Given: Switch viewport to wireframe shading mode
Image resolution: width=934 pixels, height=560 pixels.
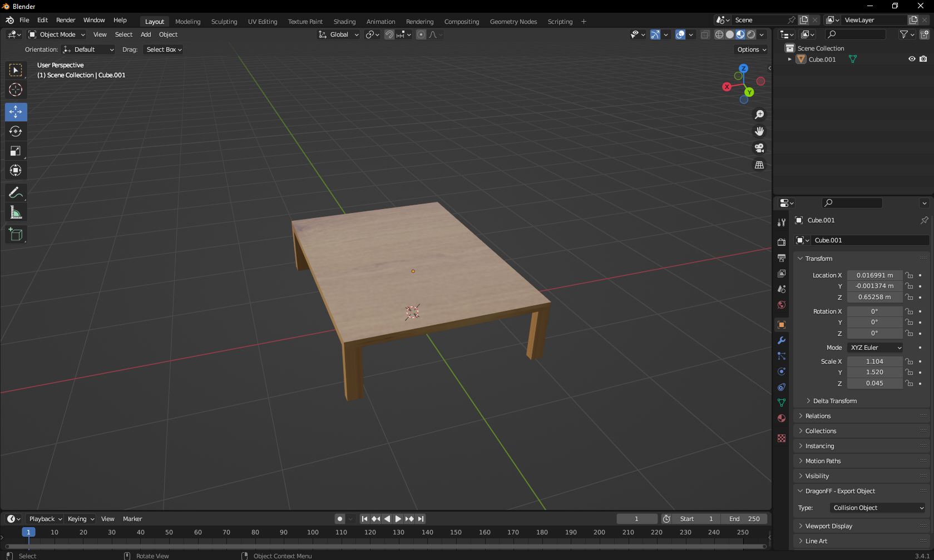Looking at the screenshot, I should tap(719, 34).
